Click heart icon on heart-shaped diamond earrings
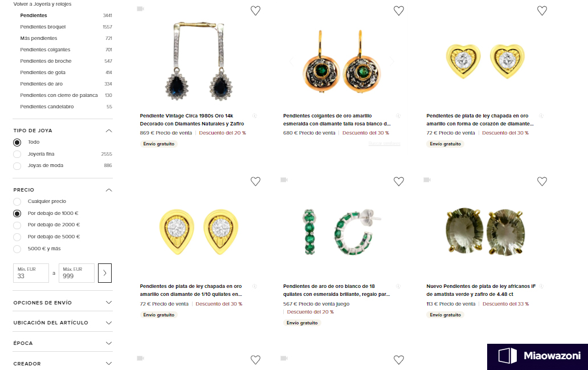The height and width of the screenshot is (370, 588). [x=542, y=10]
